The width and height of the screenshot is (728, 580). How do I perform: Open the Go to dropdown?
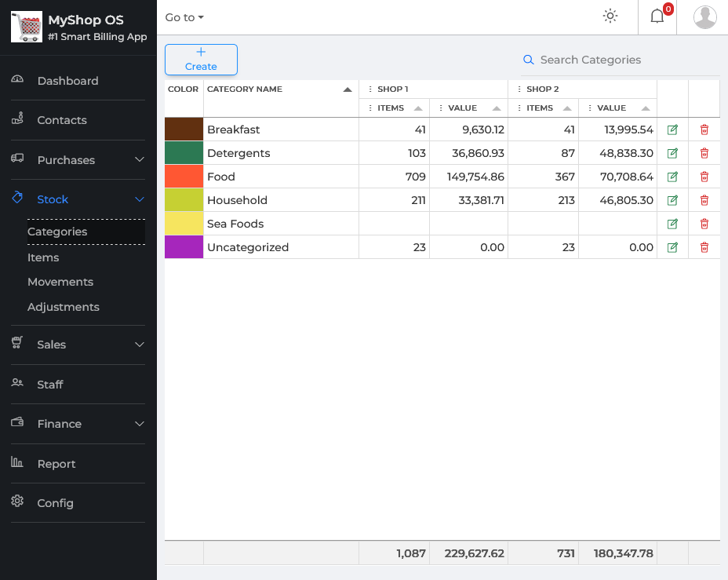[x=184, y=17]
